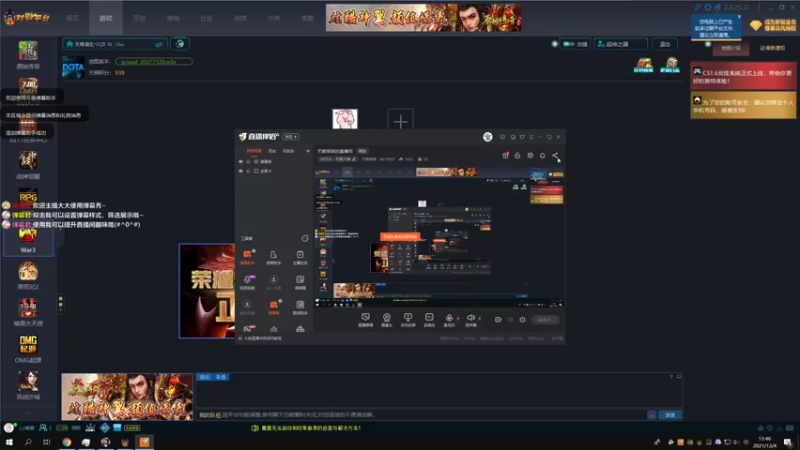Open Chrome from the Windows taskbar

point(67,442)
